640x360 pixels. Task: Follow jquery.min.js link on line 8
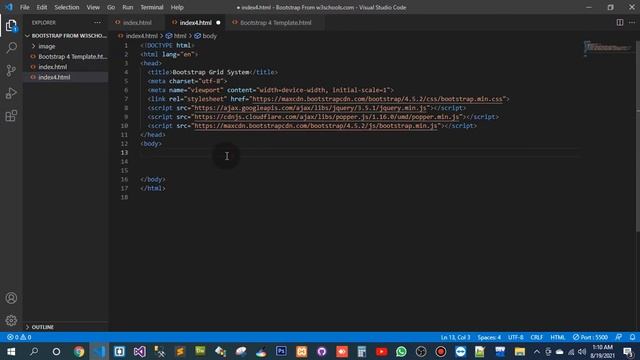pyautogui.click(x=311, y=108)
